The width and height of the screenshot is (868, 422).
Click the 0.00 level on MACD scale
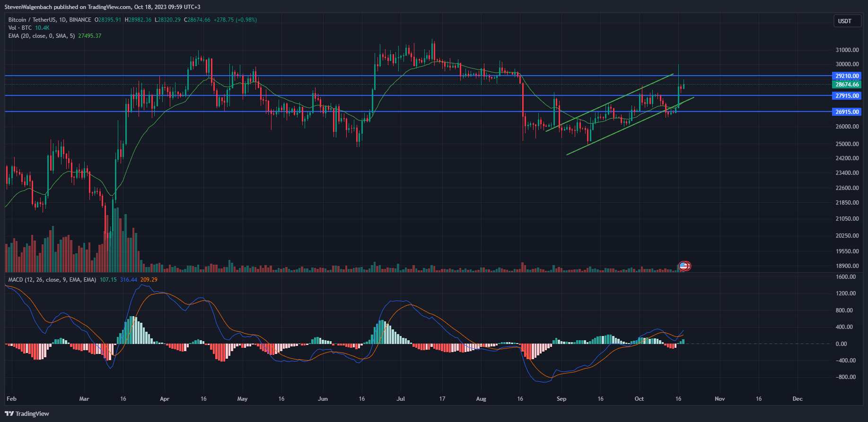click(841, 344)
